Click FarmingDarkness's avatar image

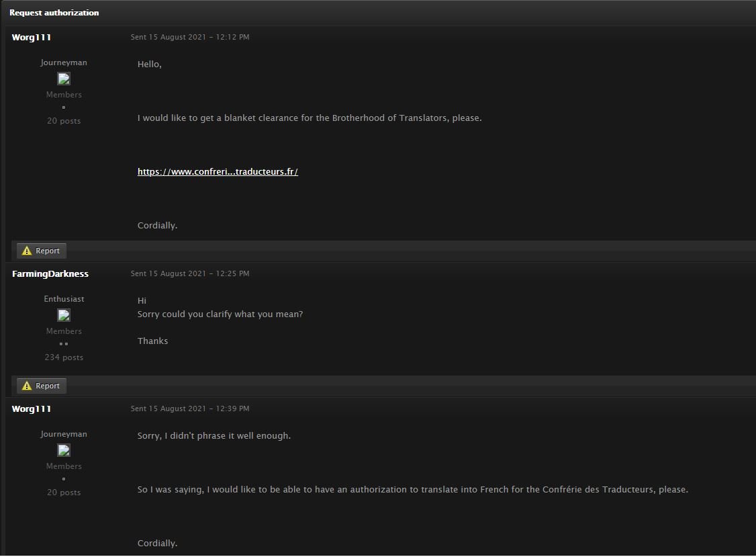pyautogui.click(x=64, y=315)
